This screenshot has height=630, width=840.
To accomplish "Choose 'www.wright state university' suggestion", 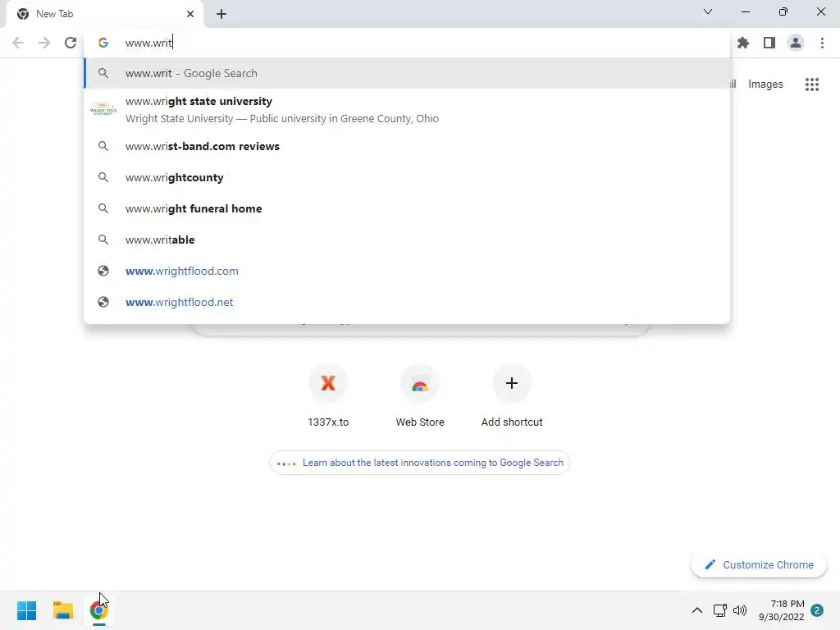I will point(407,110).
